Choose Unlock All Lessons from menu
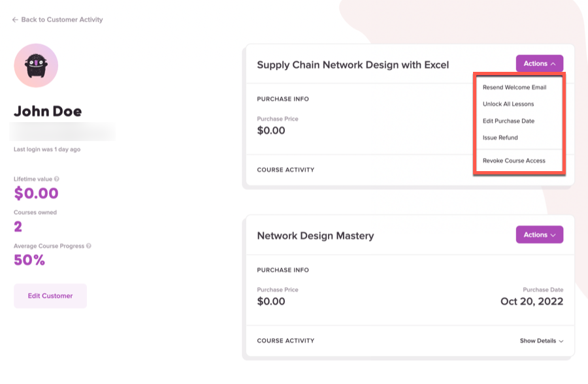 click(x=508, y=104)
